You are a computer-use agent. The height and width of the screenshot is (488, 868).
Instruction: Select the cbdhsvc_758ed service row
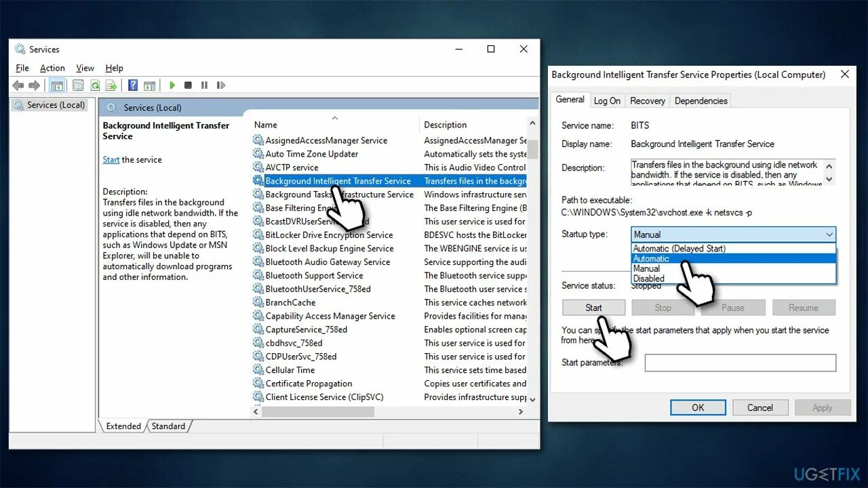pyautogui.click(x=389, y=343)
